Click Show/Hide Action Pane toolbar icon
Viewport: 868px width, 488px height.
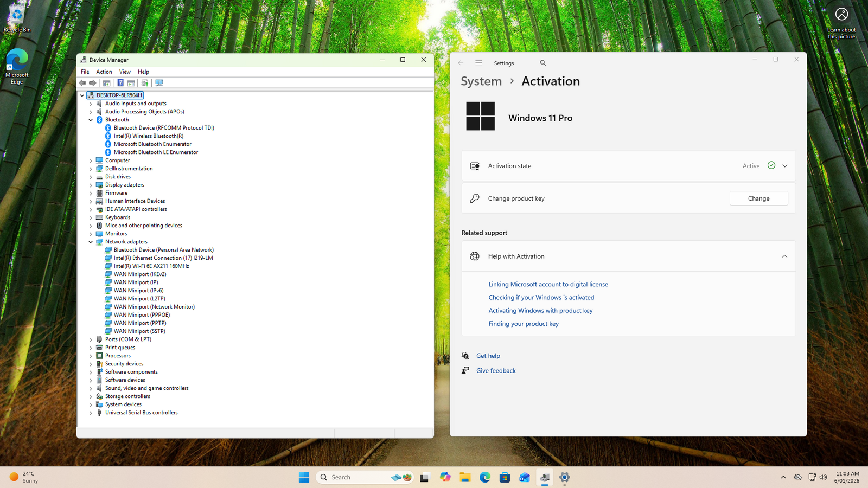tap(131, 83)
